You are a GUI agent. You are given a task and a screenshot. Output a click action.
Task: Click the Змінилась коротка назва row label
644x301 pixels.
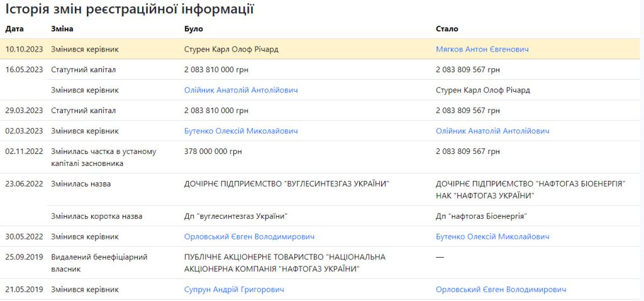[96, 216]
